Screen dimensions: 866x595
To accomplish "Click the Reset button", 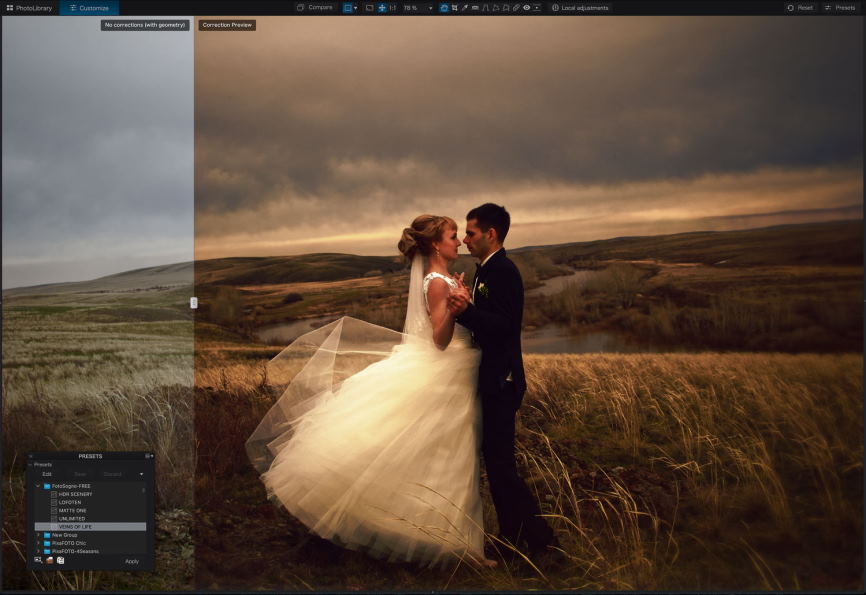I will click(x=800, y=8).
